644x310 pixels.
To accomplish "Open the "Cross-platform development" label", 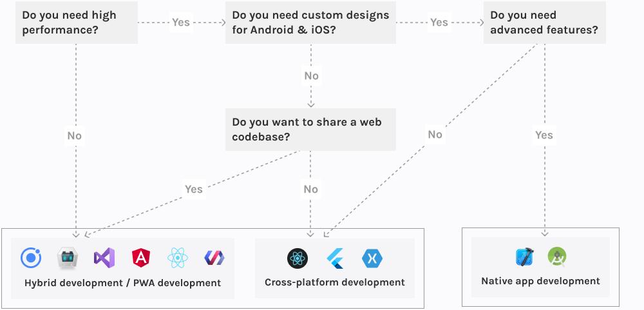I will pos(335,282).
